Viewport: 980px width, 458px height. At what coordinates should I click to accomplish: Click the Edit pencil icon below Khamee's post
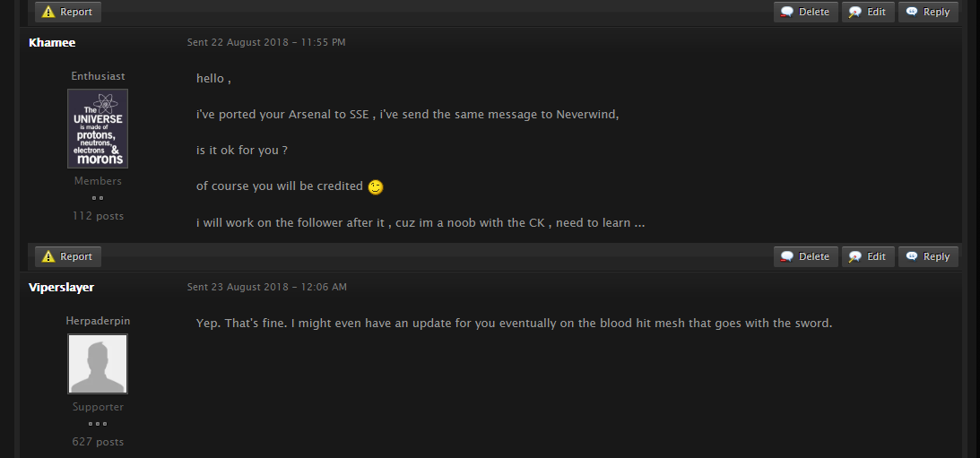[855, 256]
